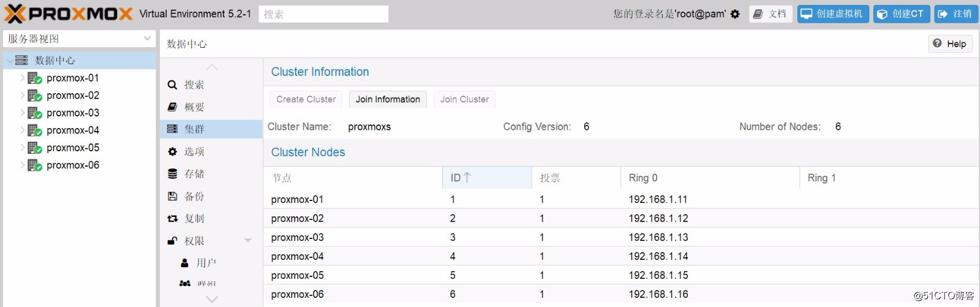980x307 pixels.
Task: Click the unlock icon beside 权限
Action: pyautogui.click(x=172, y=241)
